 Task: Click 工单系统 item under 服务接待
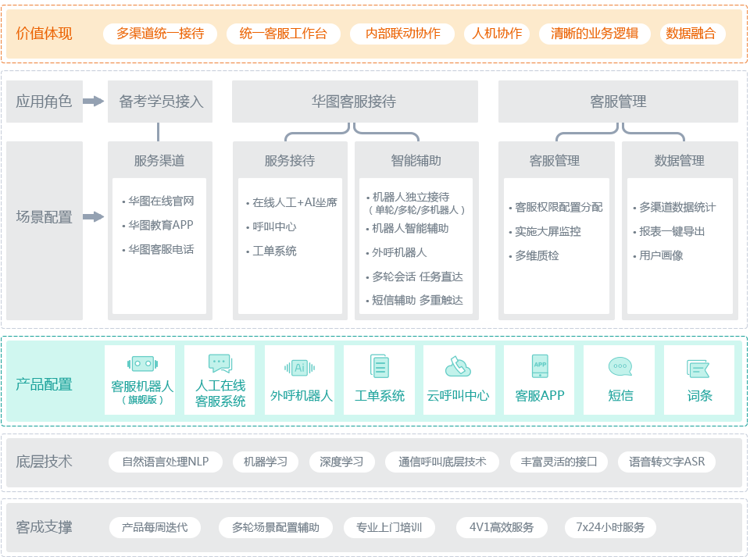click(x=272, y=251)
